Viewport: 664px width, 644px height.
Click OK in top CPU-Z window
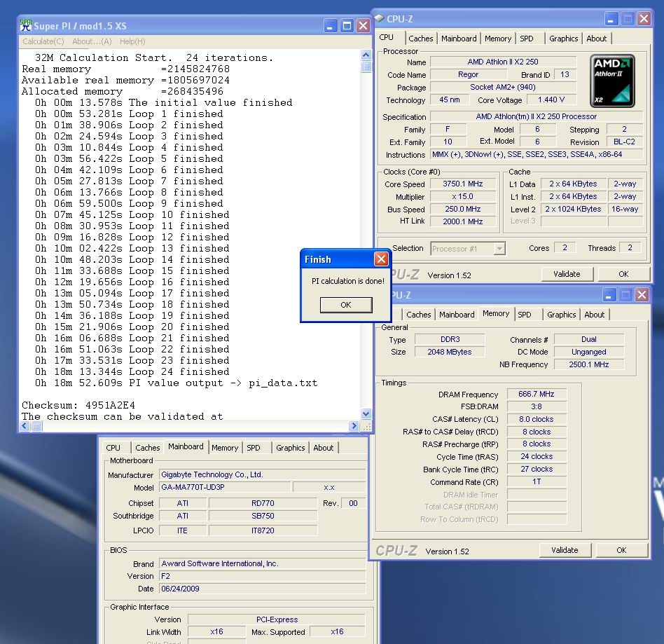tap(623, 274)
